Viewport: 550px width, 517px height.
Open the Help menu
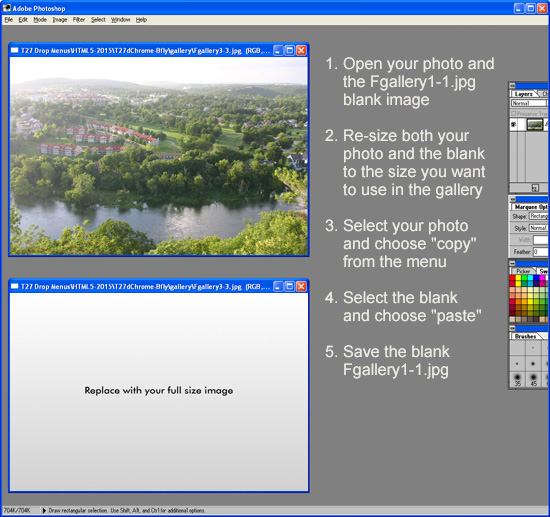(x=141, y=20)
